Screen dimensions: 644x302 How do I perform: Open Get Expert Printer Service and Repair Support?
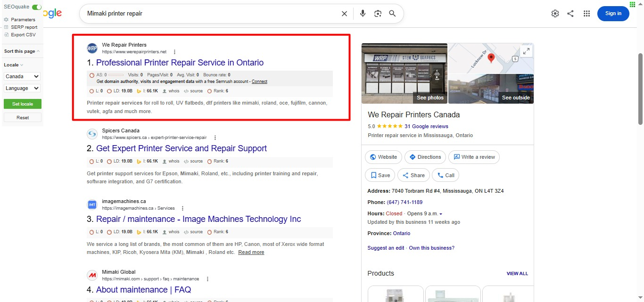click(x=182, y=148)
